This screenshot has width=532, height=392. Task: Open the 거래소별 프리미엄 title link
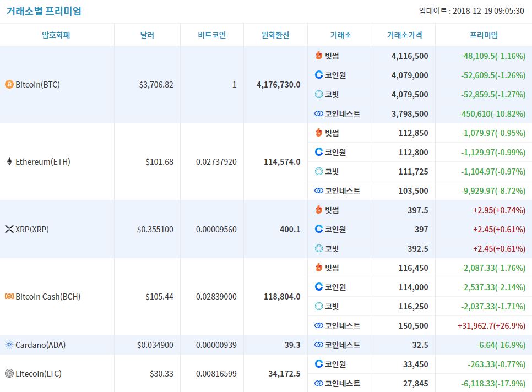coord(44,11)
